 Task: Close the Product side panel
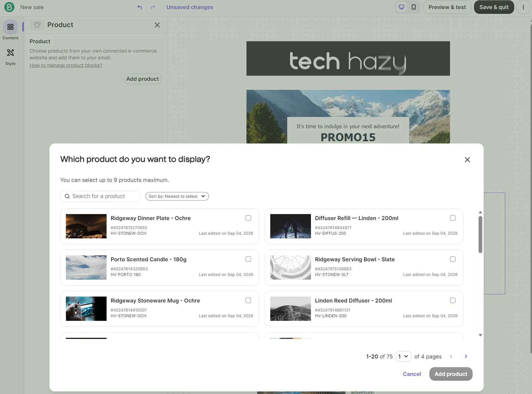[157, 25]
